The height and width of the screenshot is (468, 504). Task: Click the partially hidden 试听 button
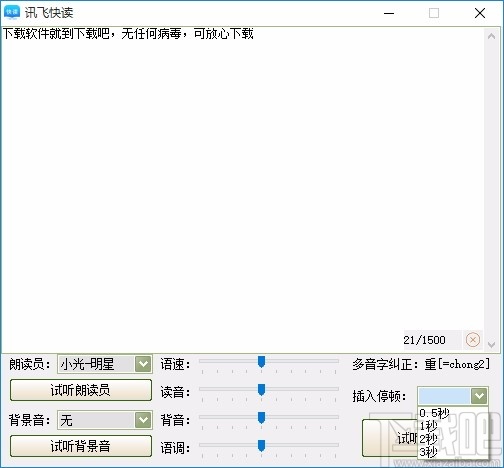point(390,438)
